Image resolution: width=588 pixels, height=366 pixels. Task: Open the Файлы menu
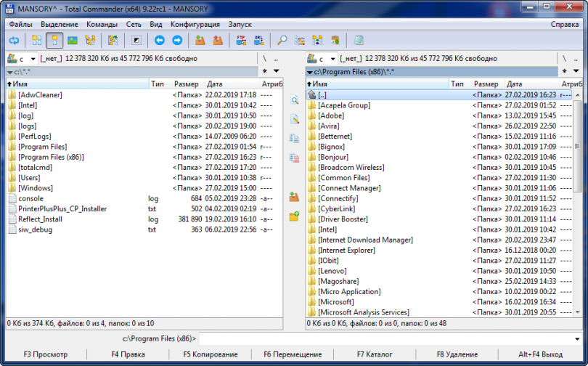20,25
